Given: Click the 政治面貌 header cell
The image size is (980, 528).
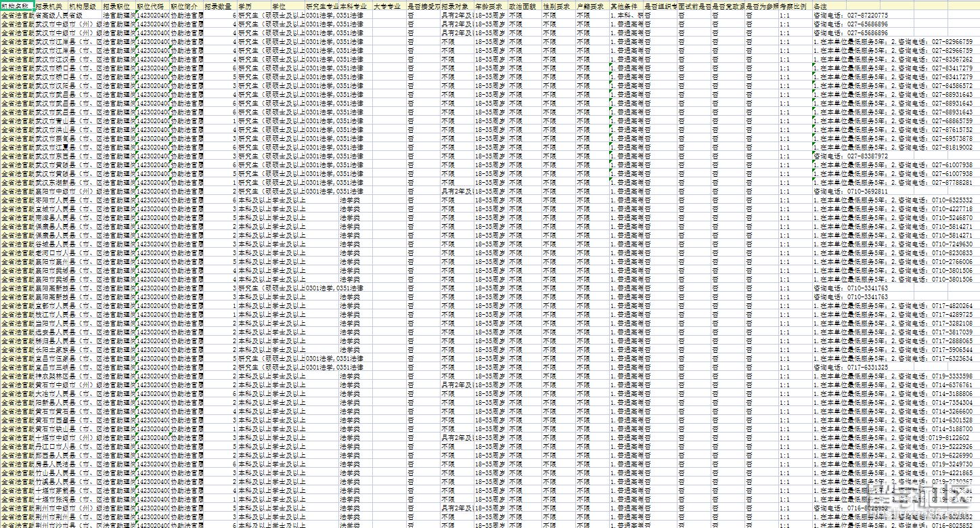Looking at the screenshot, I should coord(525,5).
